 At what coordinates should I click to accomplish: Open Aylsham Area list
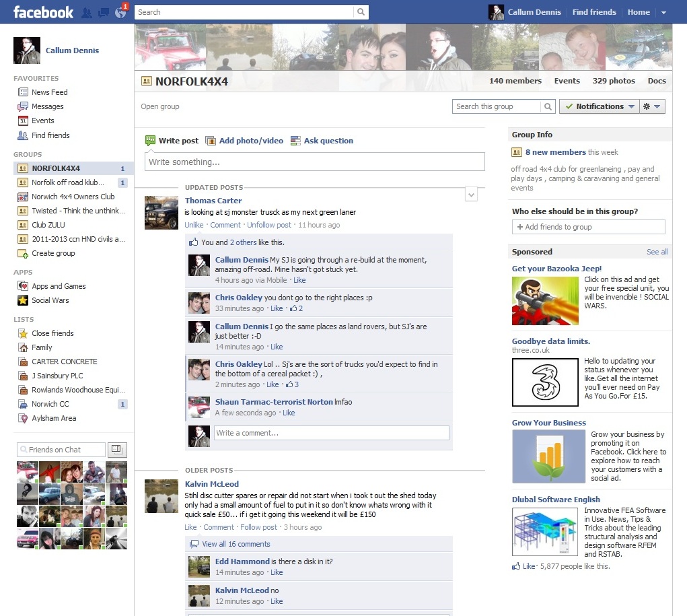tap(53, 418)
